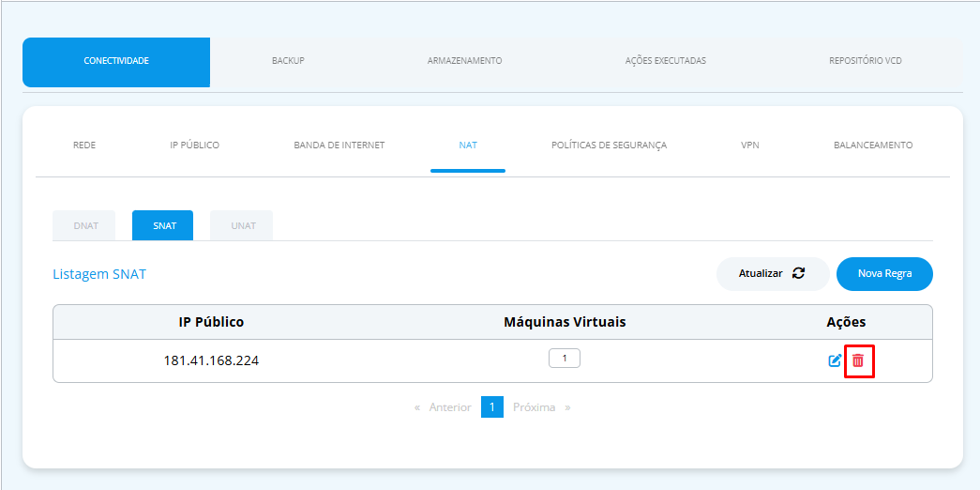Click the Listagem SNAT heading
The width and height of the screenshot is (980, 490).
[99, 274]
